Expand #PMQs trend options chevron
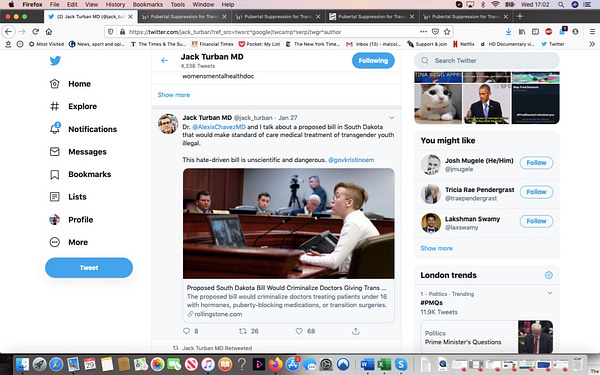This screenshot has width=600, height=375. click(550, 293)
